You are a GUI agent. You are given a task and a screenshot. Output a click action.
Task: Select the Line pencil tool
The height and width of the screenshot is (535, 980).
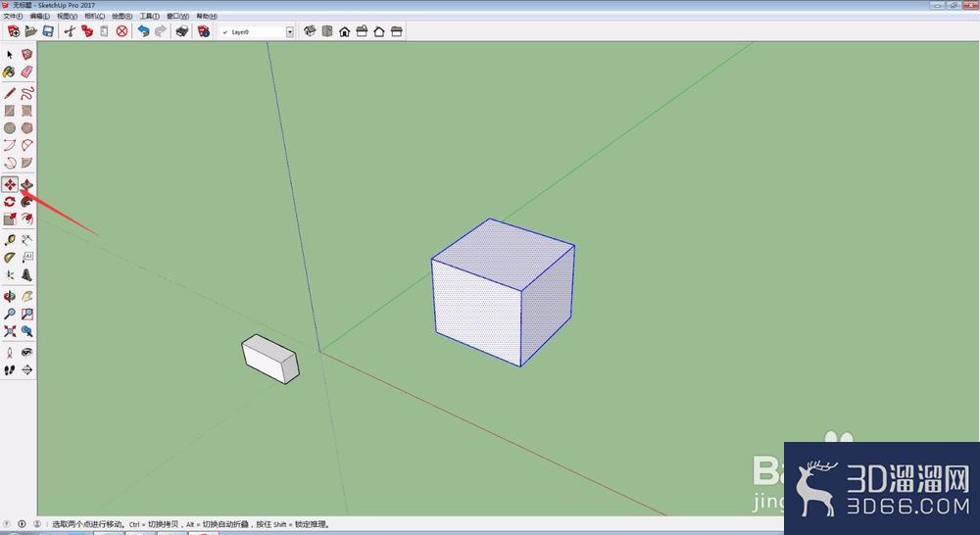pos(10,94)
